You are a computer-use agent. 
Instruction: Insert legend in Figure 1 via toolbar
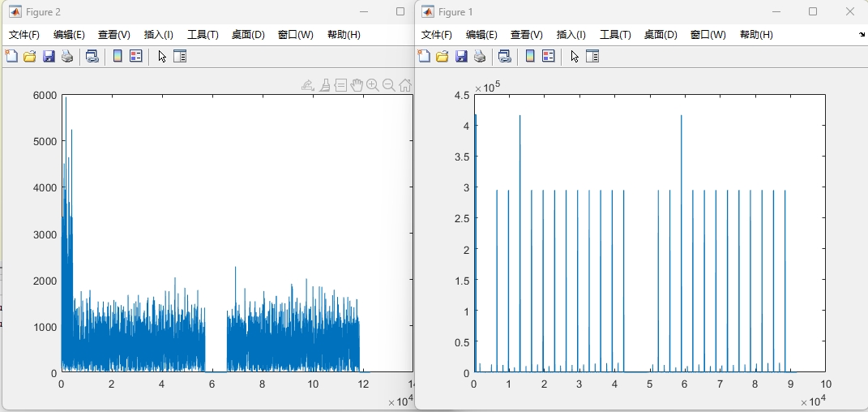pos(549,56)
